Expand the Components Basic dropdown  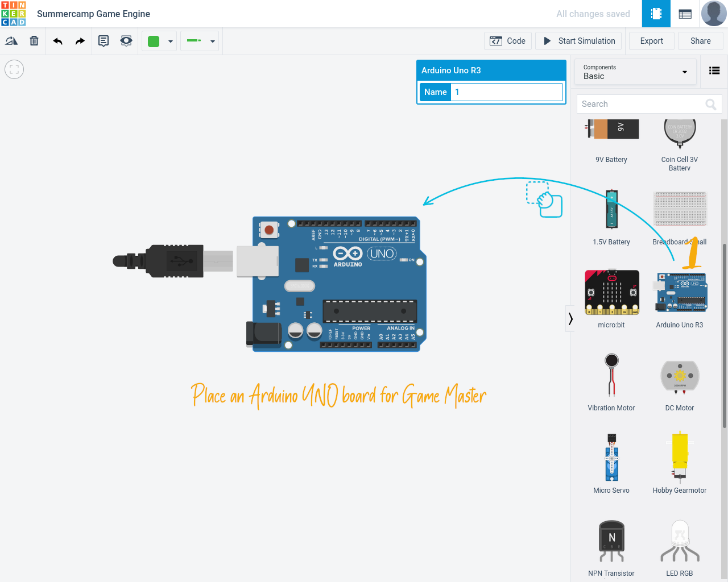(x=635, y=72)
